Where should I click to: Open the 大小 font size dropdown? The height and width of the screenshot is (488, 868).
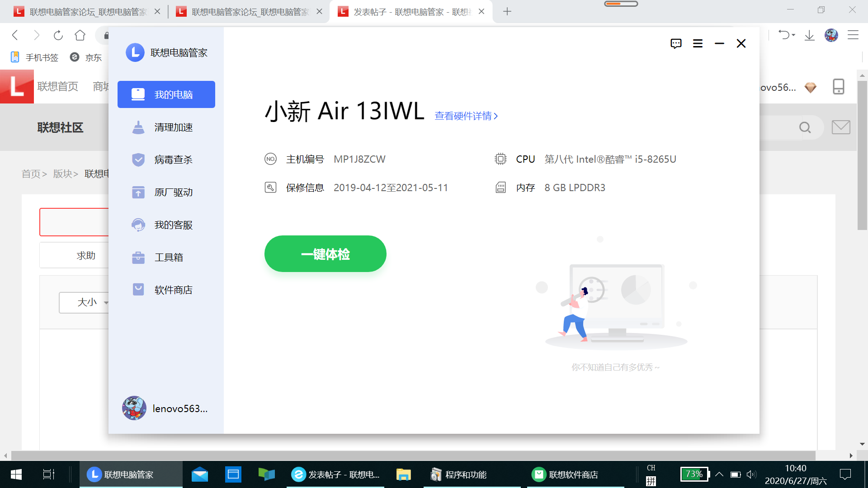pos(85,302)
